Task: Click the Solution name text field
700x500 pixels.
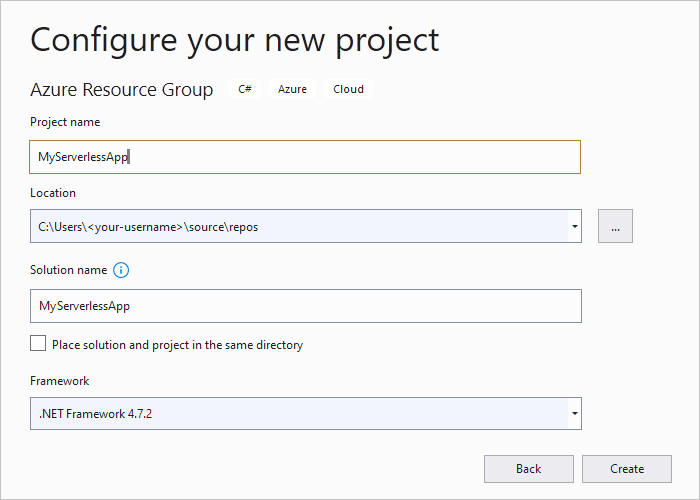Action: (x=305, y=306)
